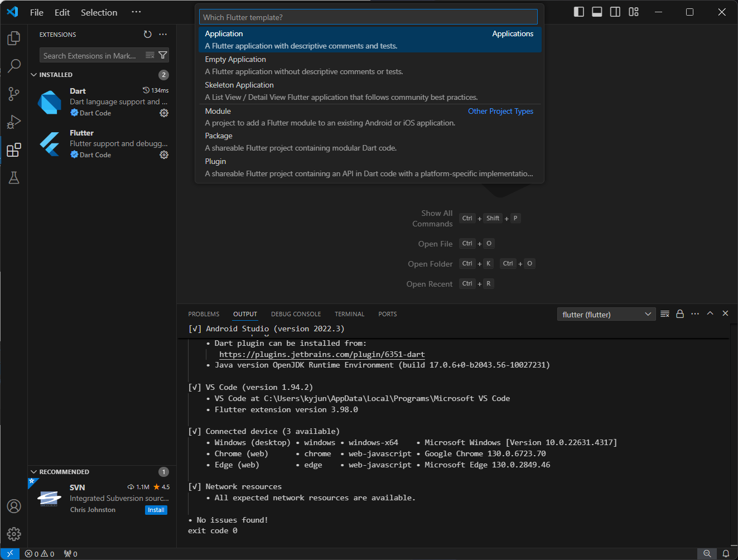Open the Flutter extension manage gear
The height and width of the screenshot is (560, 738).
(x=164, y=155)
